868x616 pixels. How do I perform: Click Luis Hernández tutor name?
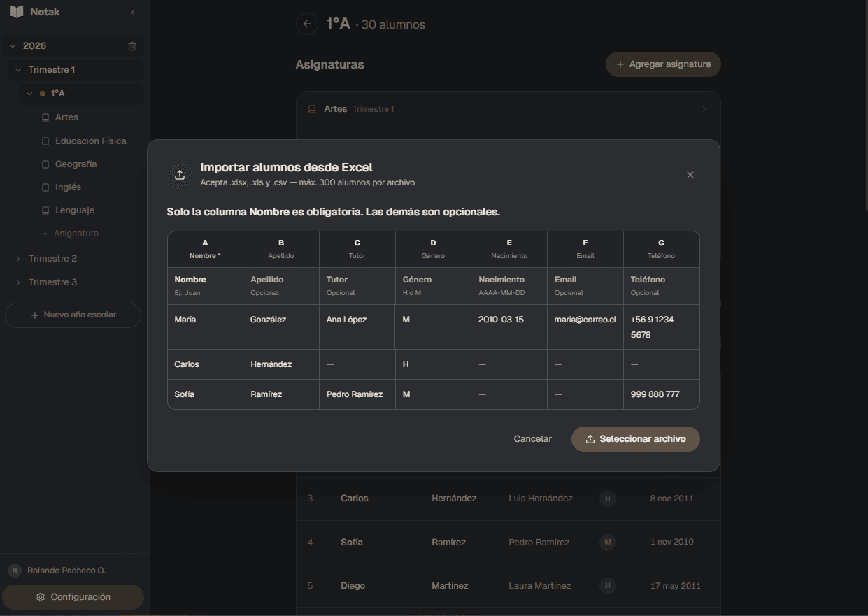pyautogui.click(x=541, y=499)
